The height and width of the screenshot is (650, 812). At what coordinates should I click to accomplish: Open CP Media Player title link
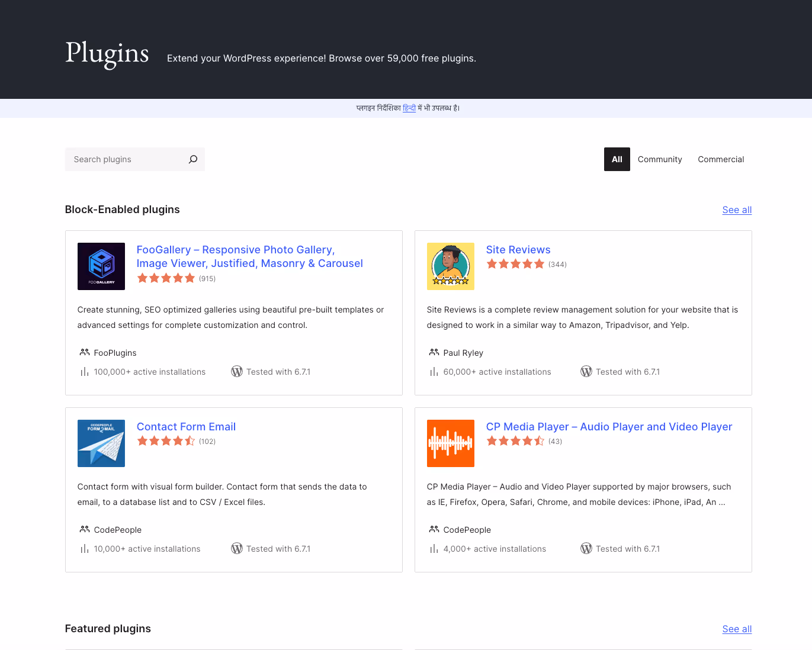609,427
